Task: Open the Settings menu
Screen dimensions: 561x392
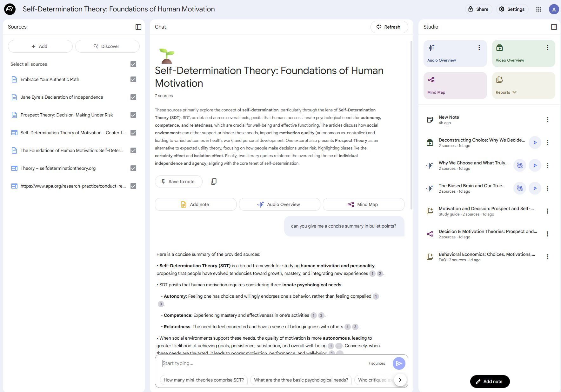Action: point(512,9)
